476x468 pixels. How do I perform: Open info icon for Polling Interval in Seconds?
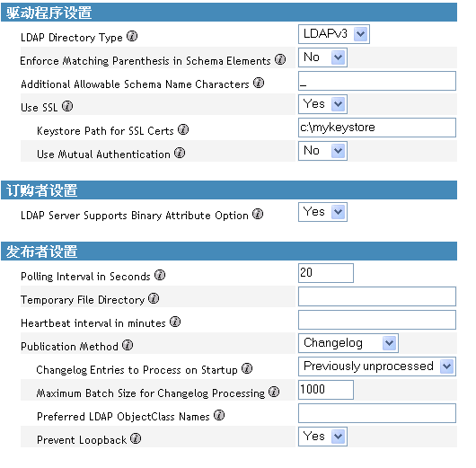[x=160, y=275]
